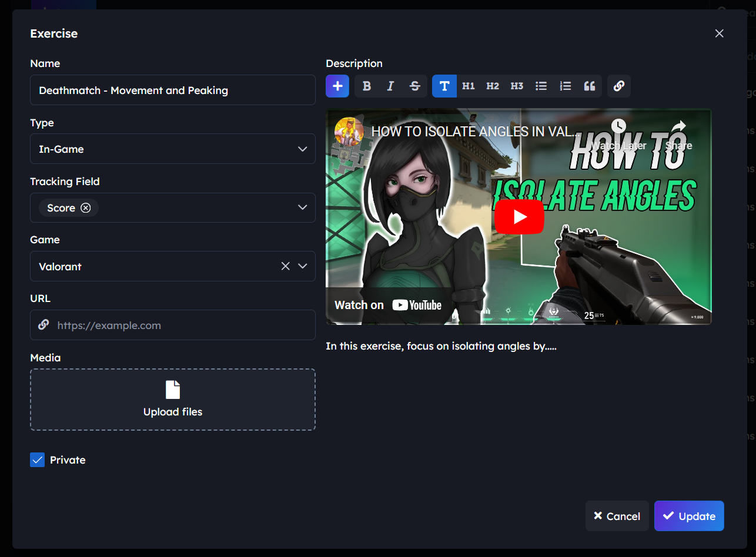Apply Heading 3 style

[517, 86]
